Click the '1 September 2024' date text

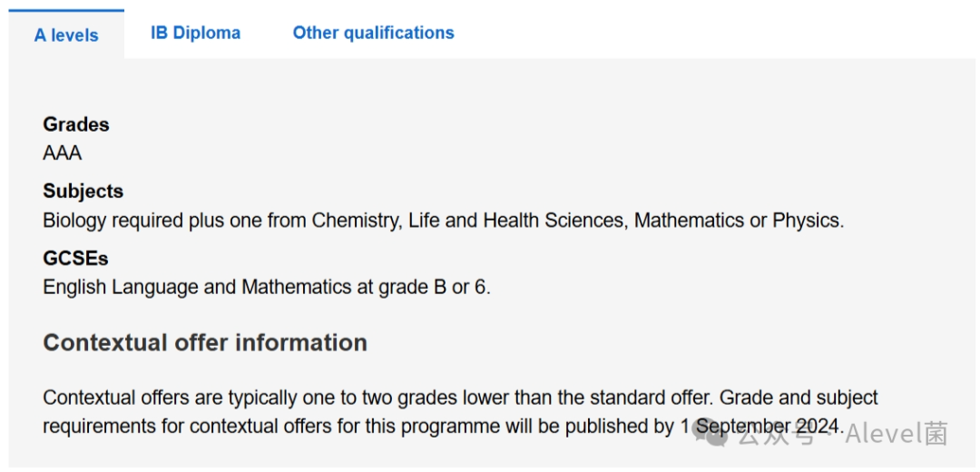[760, 426]
